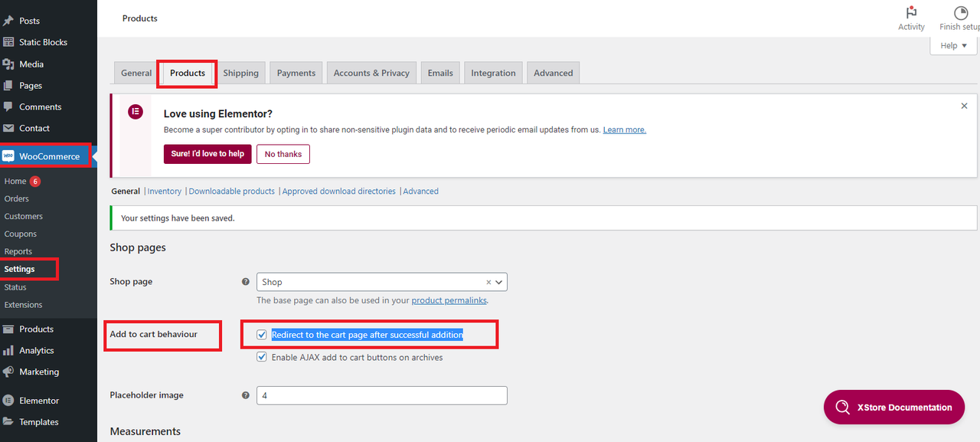
Task: Open WooCommerce Home submenu item
Action: [x=15, y=182]
